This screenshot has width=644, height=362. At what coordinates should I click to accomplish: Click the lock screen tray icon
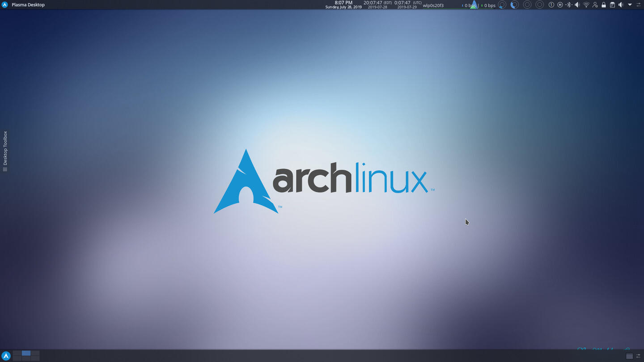[604, 5]
